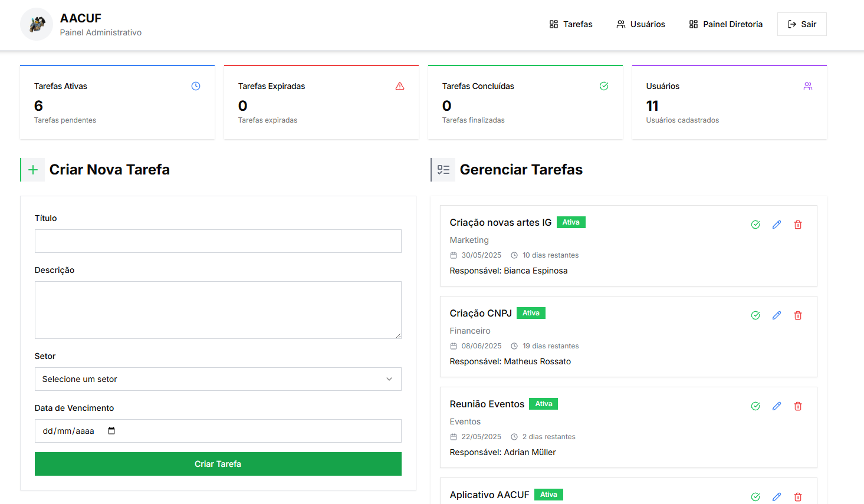Click the AACUF logo avatar
This screenshot has width=864, height=504.
point(37,24)
